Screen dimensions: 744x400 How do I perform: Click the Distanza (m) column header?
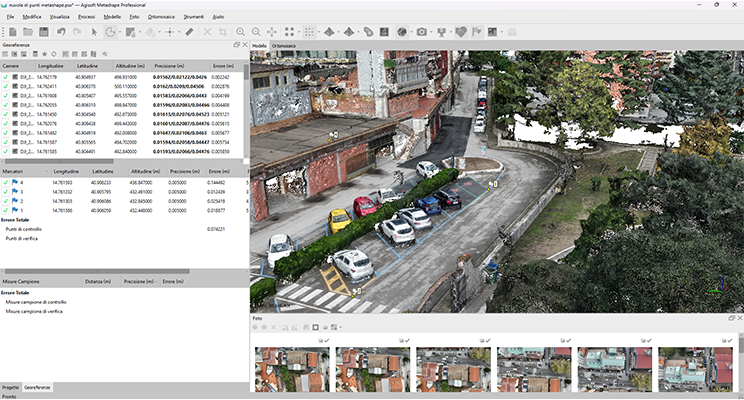(x=98, y=281)
